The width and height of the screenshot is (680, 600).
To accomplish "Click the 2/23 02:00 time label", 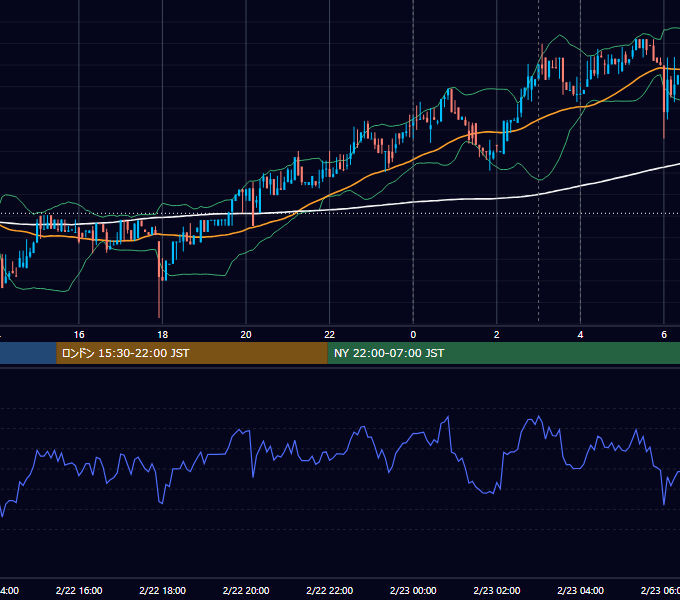I will (497, 590).
